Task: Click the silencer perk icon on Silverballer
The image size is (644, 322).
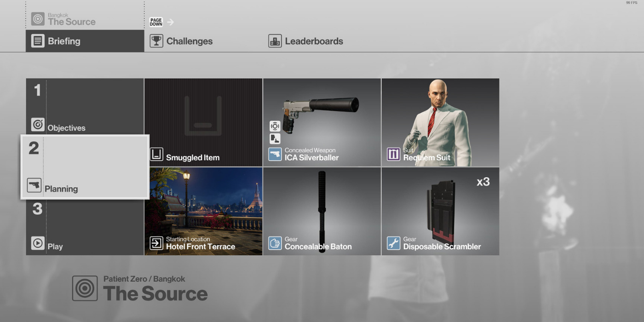Action: [275, 138]
